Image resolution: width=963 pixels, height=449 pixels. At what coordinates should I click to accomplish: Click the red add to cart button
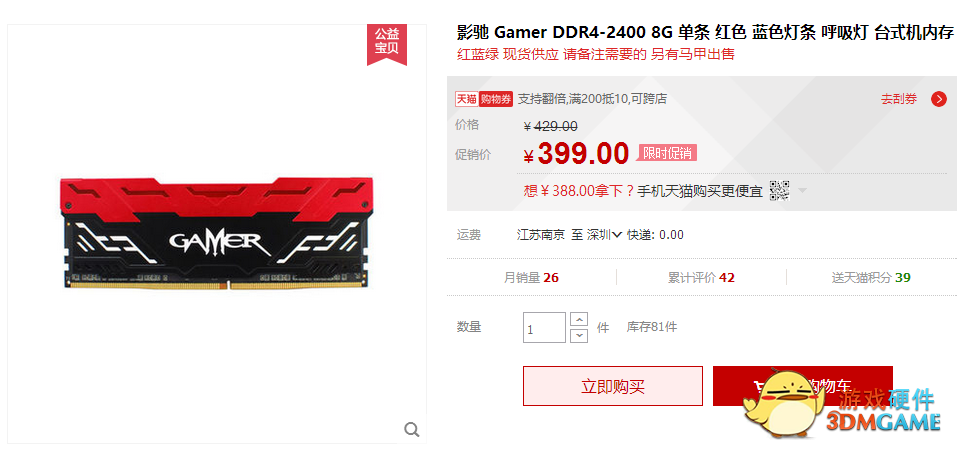coord(802,386)
